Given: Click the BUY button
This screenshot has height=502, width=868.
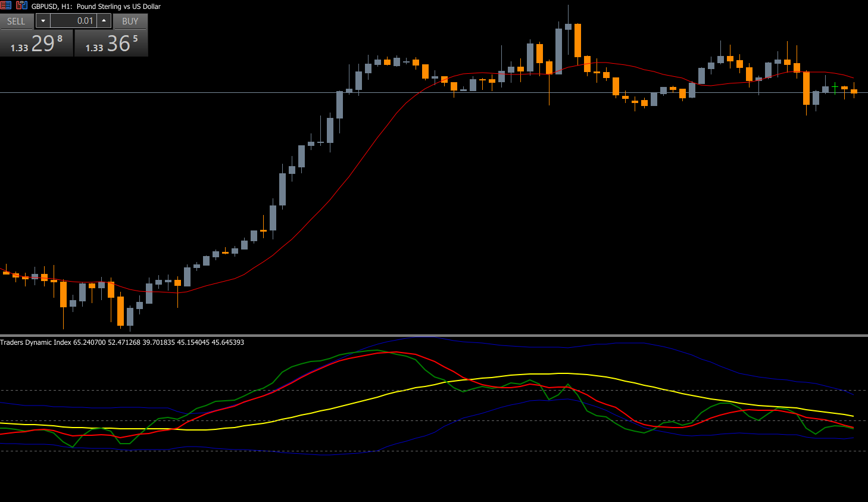Looking at the screenshot, I should pos(130,21).
